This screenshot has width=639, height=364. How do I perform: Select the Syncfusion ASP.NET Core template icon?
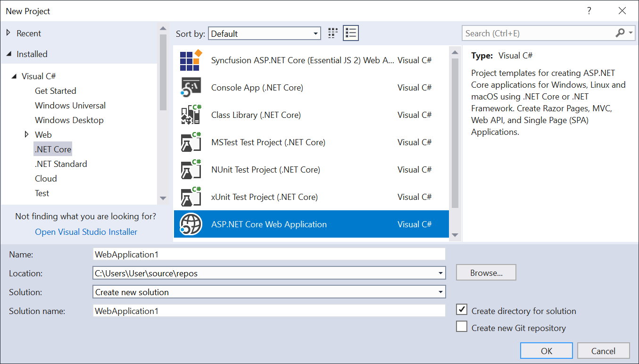click(191, 60)
